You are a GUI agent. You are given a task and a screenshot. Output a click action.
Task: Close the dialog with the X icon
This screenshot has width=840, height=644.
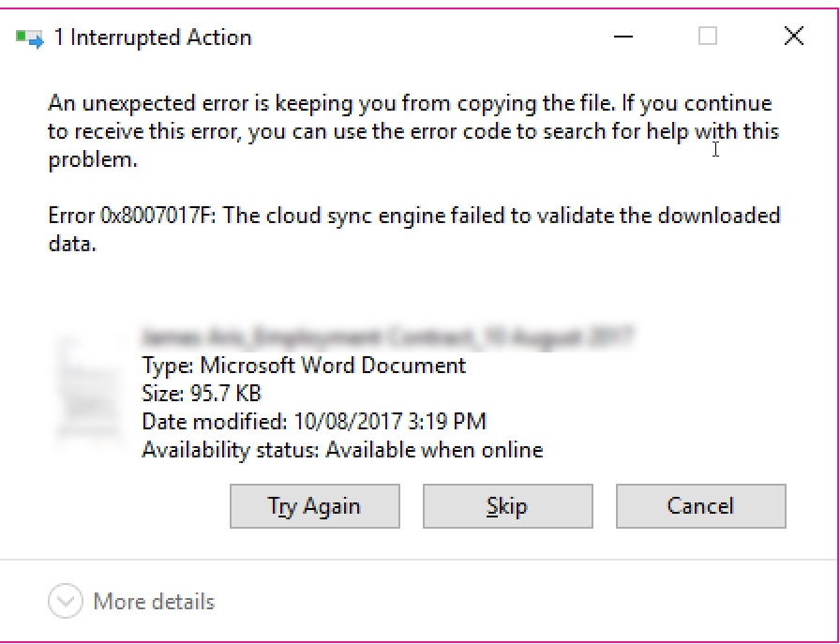pyautogui.click(x=793, y=37)
